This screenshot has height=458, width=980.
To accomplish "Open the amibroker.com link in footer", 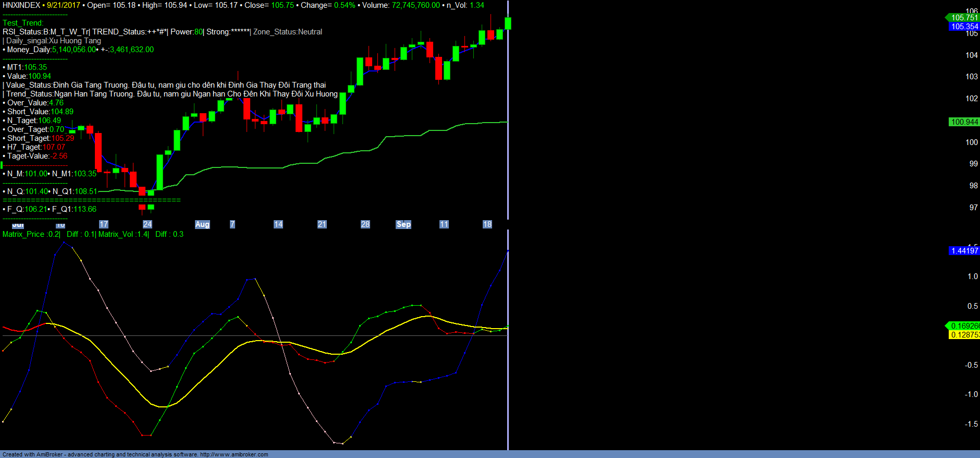I will (x=234, y=454).
